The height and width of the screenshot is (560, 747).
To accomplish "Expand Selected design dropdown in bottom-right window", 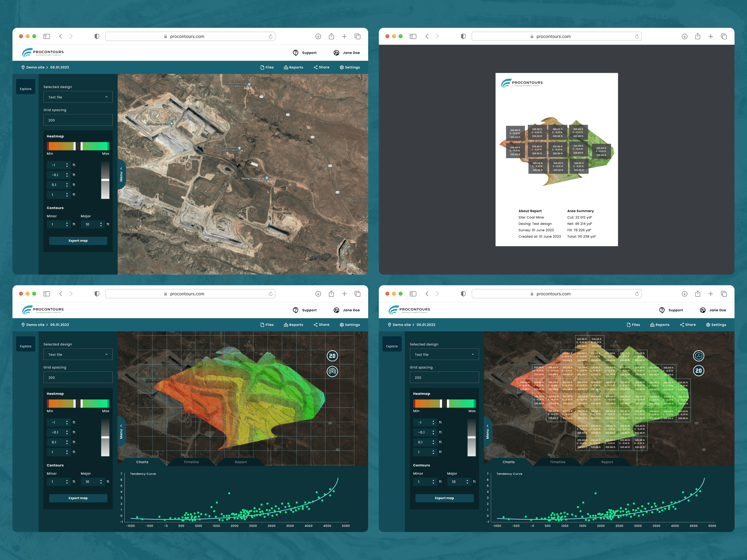I will (444, 354).
